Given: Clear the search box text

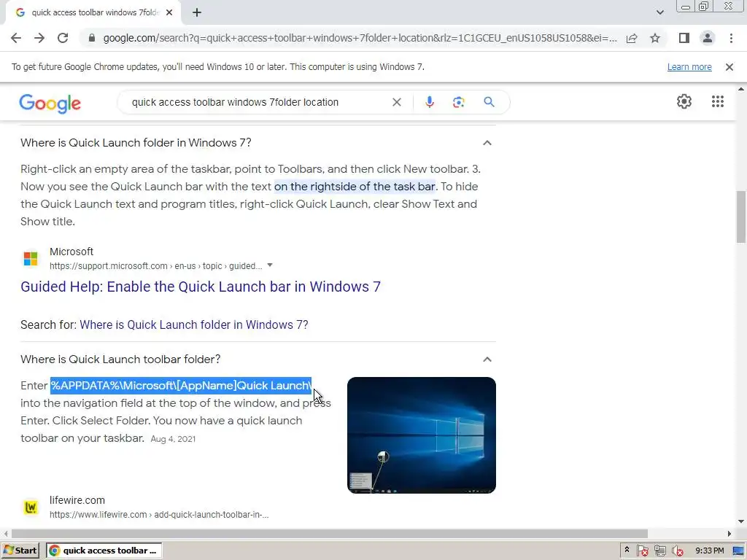Looking at the screenshot, I should (x=396, y=102).
